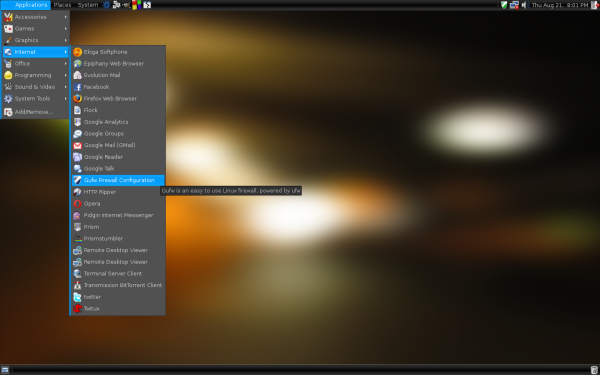Open Terminal Server Client
This screenshot has width=600, height=375.
(x=118, y=274)
